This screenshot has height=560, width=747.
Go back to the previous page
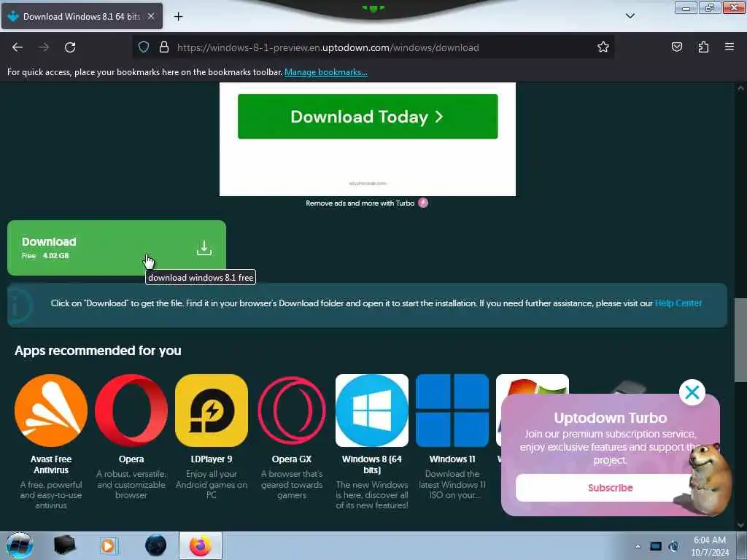pos(18,47)
